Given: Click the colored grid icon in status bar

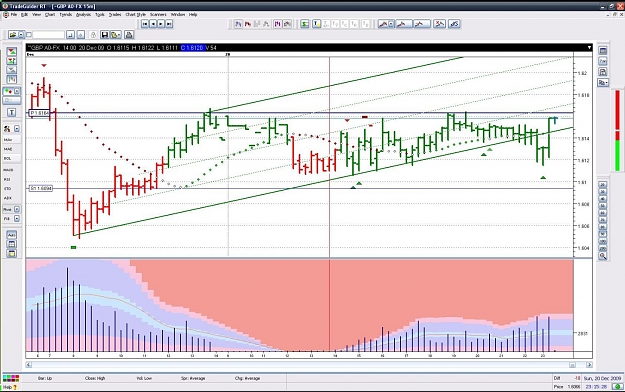Looking at the screenshot, I should pos(10,378).
